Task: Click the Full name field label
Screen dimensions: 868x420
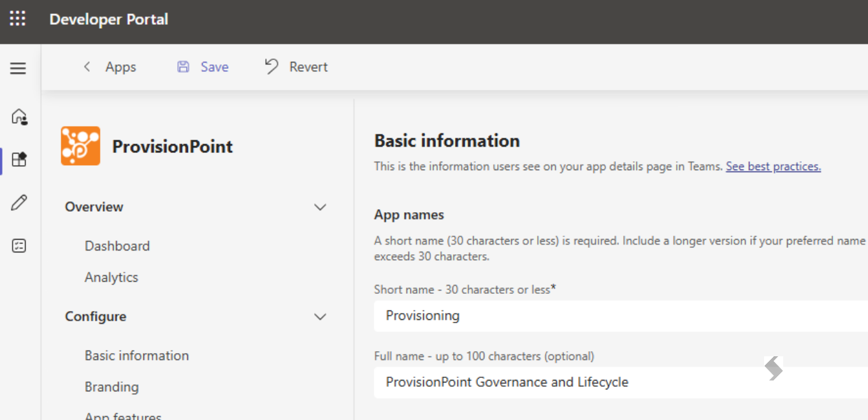Action: (484, 356)
